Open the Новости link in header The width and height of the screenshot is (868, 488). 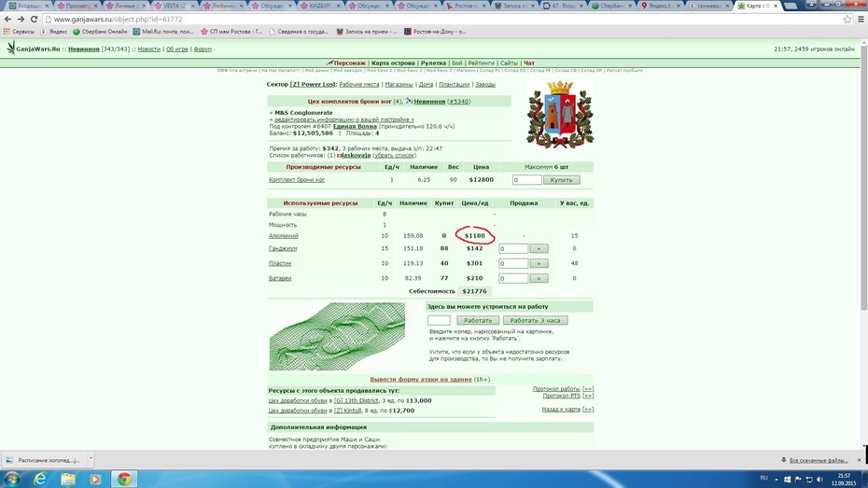(149, 49)
